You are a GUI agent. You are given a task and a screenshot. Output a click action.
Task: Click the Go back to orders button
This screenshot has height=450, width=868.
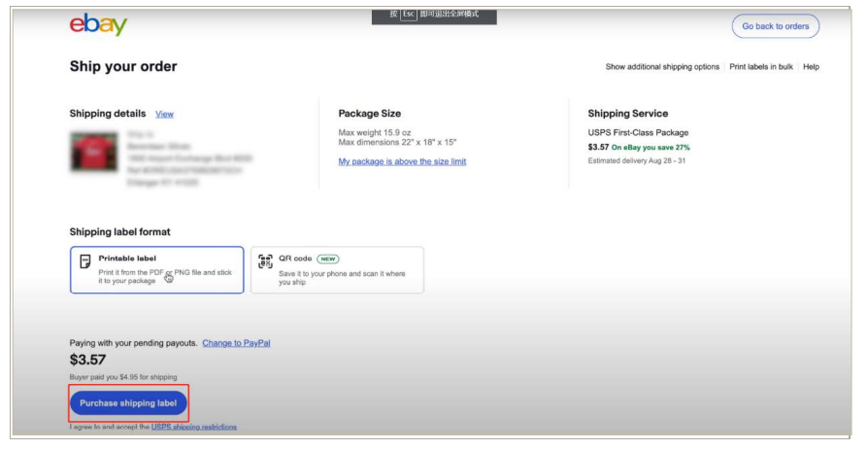tap(775, 26)
